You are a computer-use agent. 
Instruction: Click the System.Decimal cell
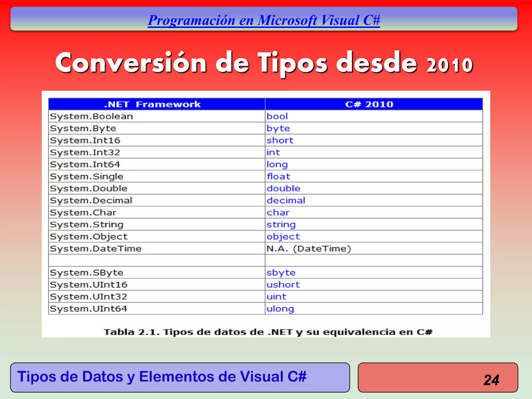point(157,200)
